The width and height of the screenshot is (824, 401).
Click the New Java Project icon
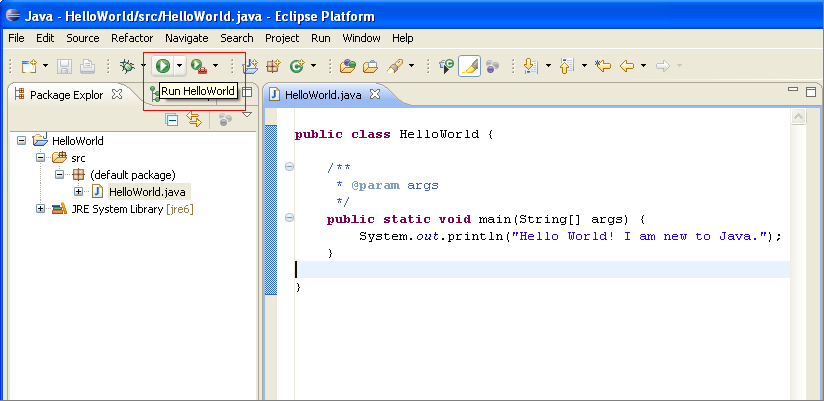click(x=250, y=66)
